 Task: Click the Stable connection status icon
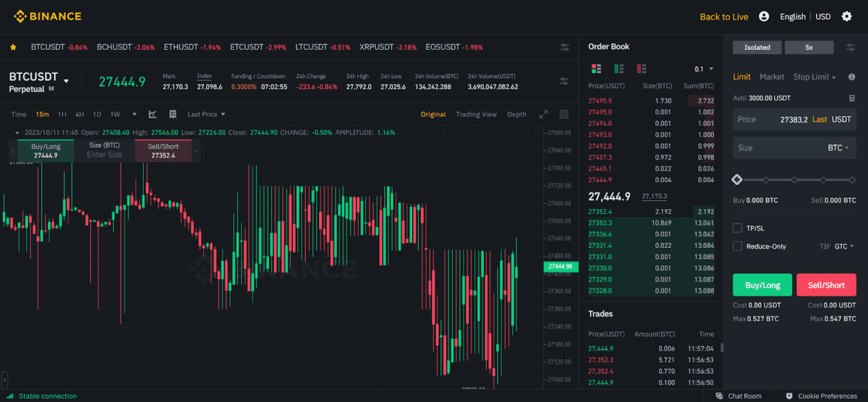(x=12, y=396)
